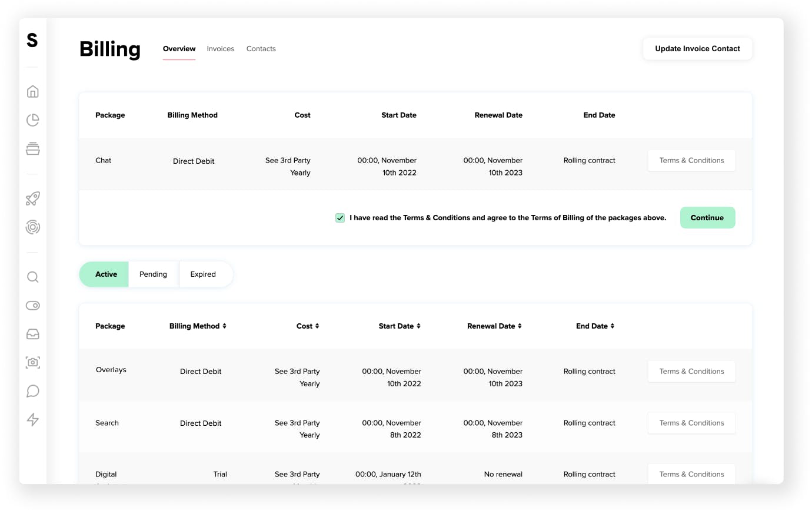Click the inbox tray sidebar icon
812x510 pixels.
pos(33,334)
